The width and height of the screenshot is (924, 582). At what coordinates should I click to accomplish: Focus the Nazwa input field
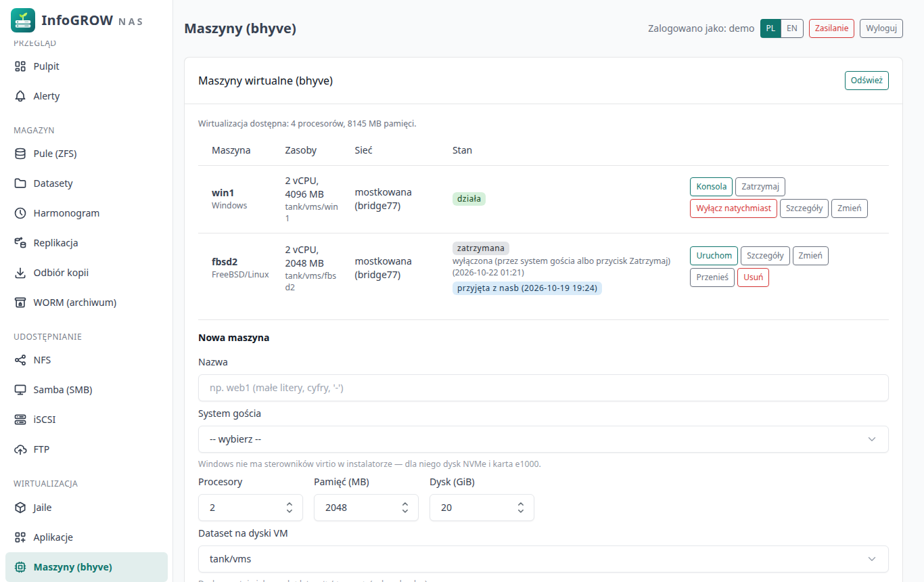pyautogui.click(x=543, y=388)
